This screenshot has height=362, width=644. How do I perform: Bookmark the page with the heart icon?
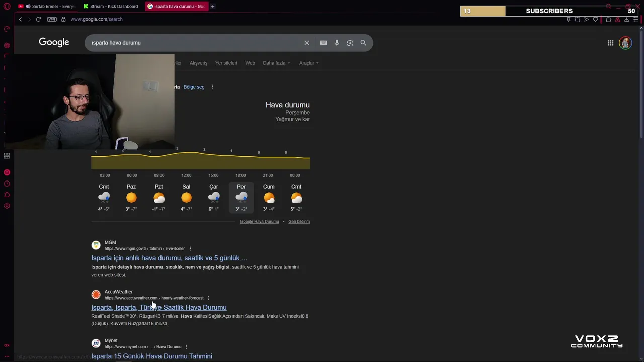[595, 19]
